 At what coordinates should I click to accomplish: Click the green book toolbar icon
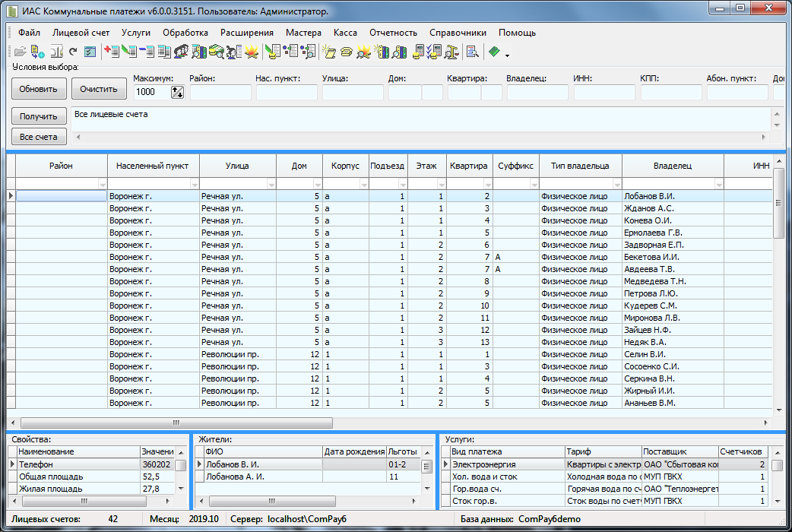tap(494, 52)
